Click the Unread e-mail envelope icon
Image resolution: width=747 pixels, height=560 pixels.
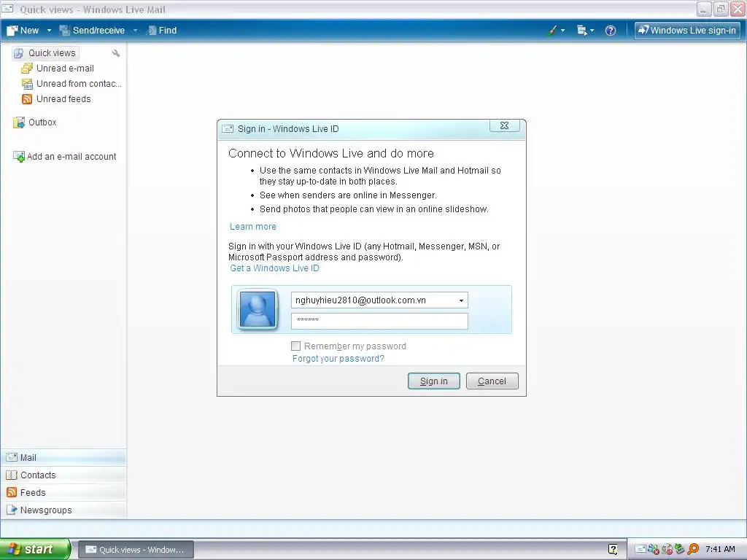pyautogui.click(x=27, y=68)
